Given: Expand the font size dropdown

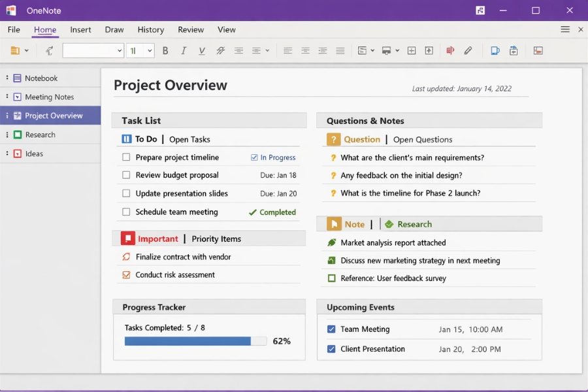Looking at the screenshot, I should [149, 50].
